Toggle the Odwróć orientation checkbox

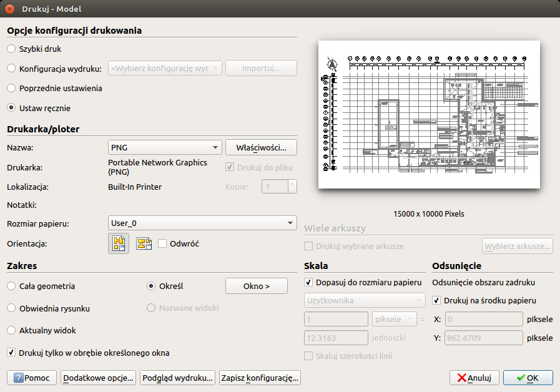click(161, 243)
